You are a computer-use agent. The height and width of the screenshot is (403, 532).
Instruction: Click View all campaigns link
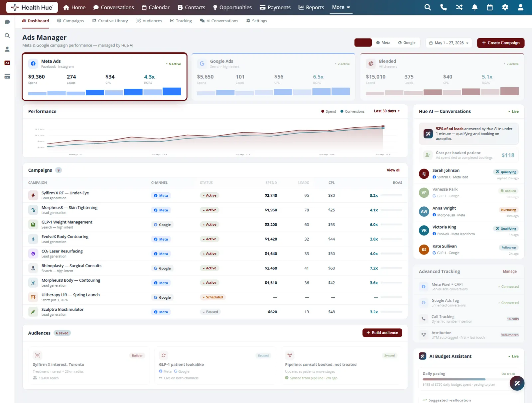393,170
